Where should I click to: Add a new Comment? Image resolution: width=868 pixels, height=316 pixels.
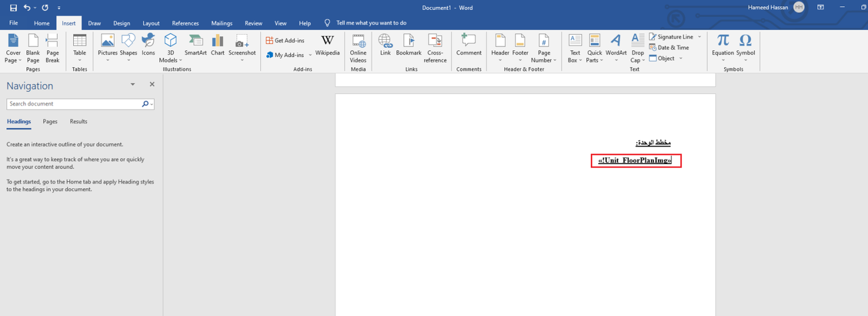tap(469, 48)
